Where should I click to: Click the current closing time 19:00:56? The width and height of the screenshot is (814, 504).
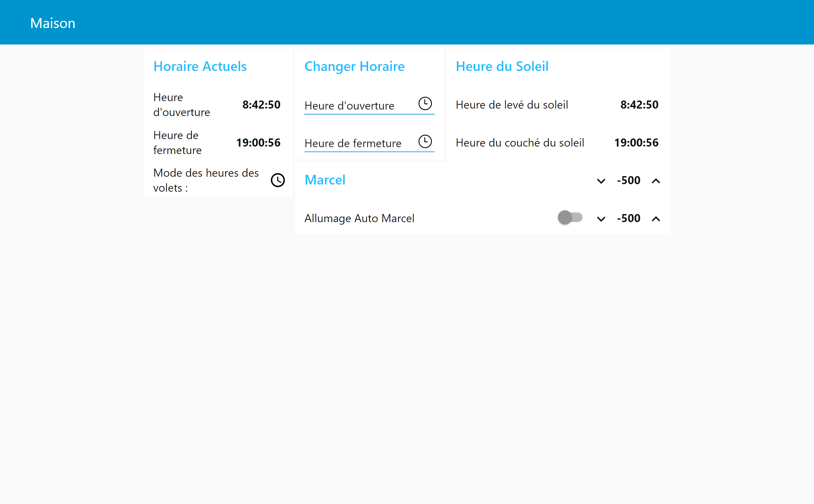click(258, 143)
